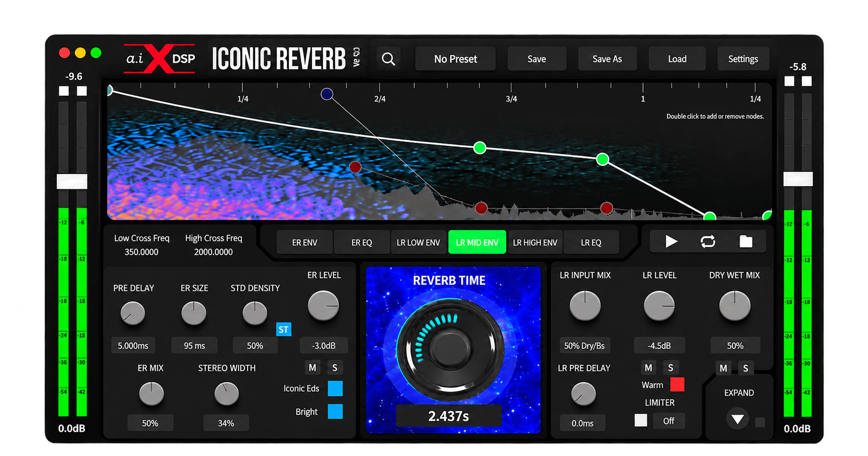Click the 2.437s reverb time value
Image resolution: width=868 pixels, height=456 pixels.
click(448, 416)
